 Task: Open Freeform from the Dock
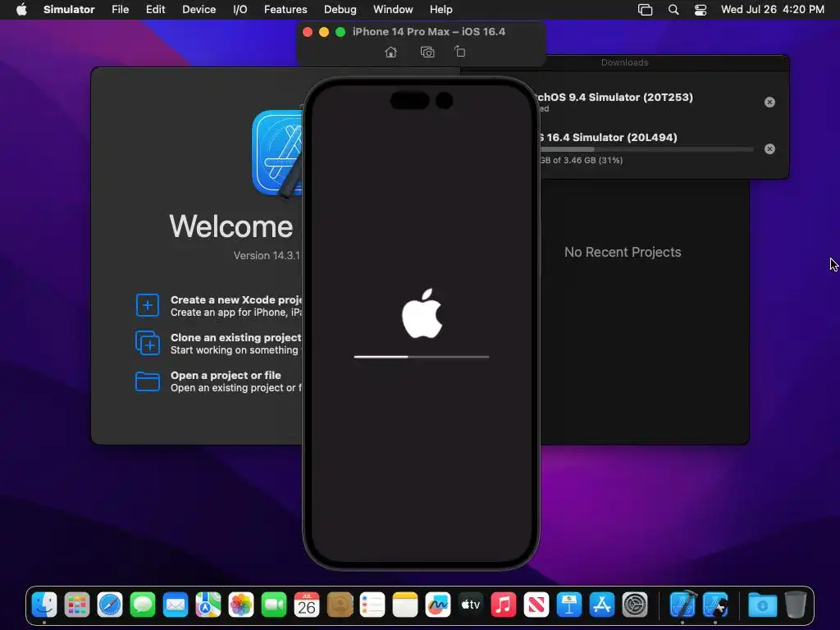pyautogui.click(x=438, y=605)
